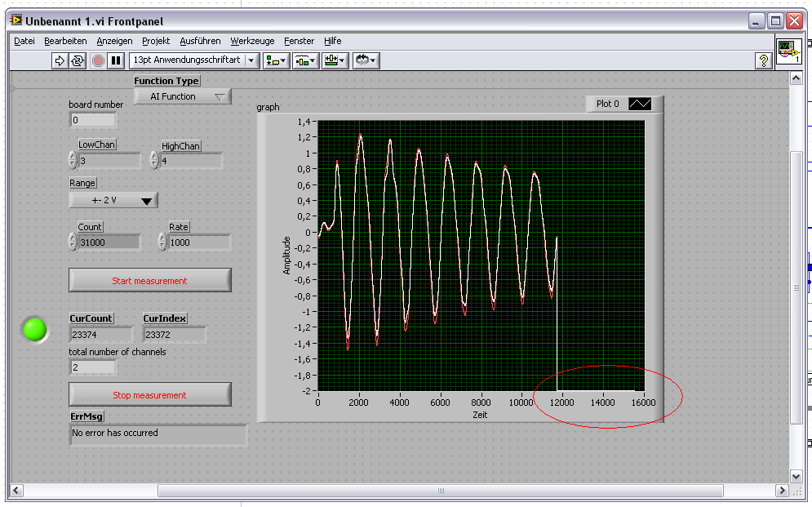Open the Function Type dropdown
This screenshot has width=812, height=507.
(x=182, y=96)
